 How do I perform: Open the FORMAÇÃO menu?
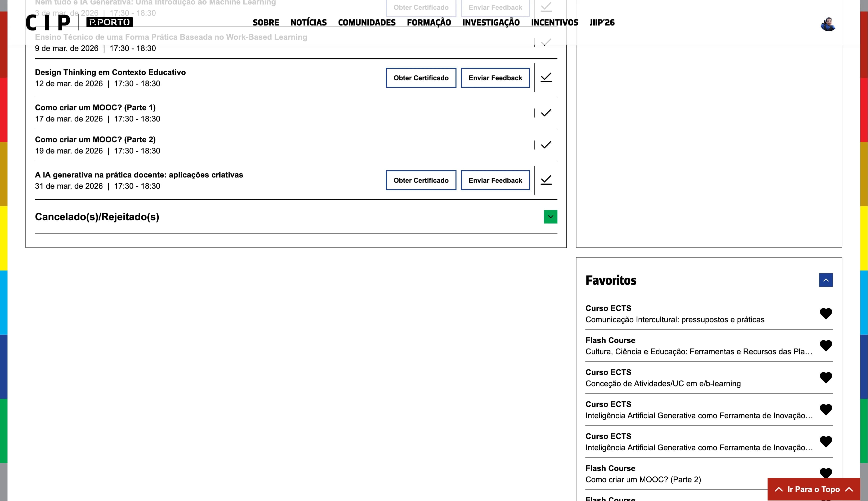(x=429, y=23)
